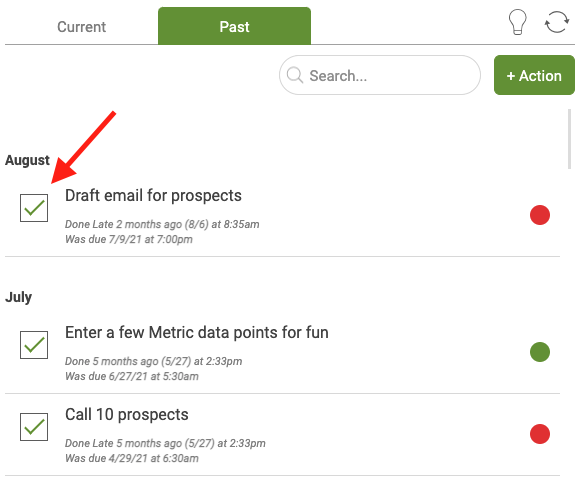Click the vertical scrollbar handle
The height and width of the screenshot is (481, 580).
point(569,139)
